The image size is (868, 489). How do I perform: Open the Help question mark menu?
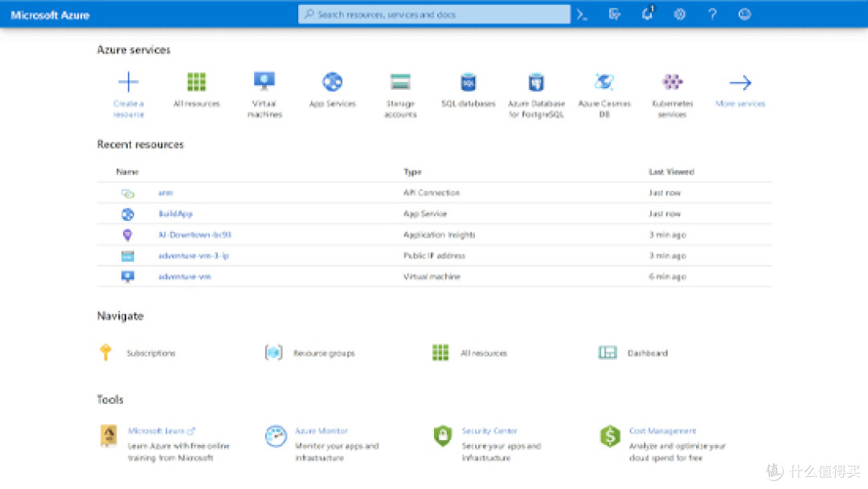tap(712, 15)
